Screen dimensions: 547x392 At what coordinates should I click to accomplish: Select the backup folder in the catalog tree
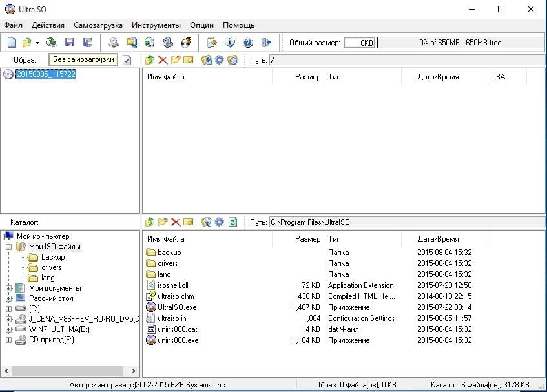(53, 257)
